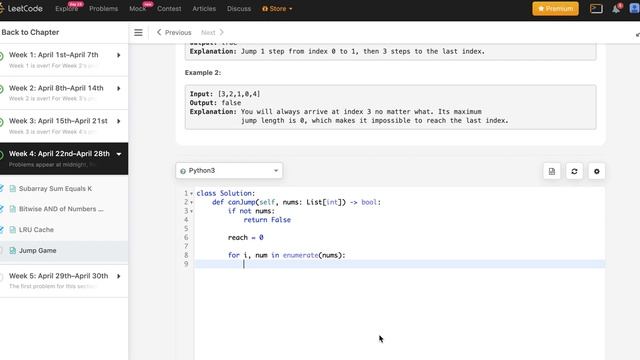Open the Subarray Sum Equals K problem

click(x=55, y=189)
